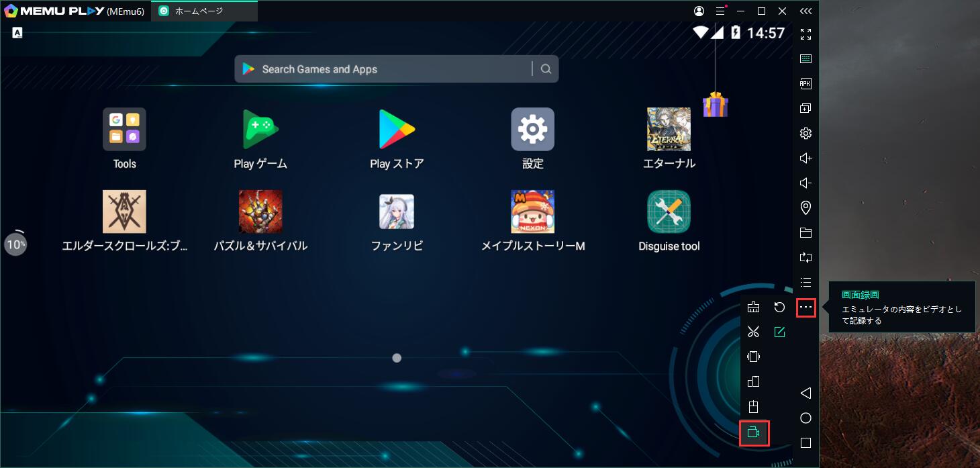Open the 設定 settings app
This screenshot has height=468, width=980.
[532, 129]
